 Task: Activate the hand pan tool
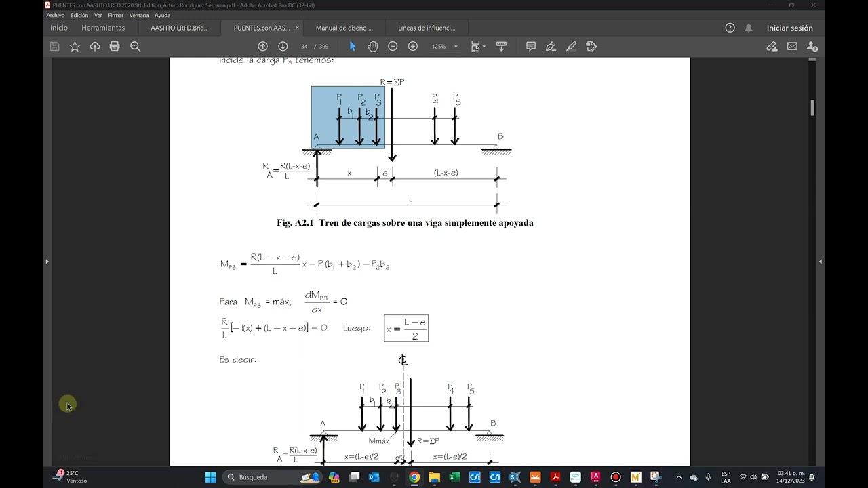372,46
